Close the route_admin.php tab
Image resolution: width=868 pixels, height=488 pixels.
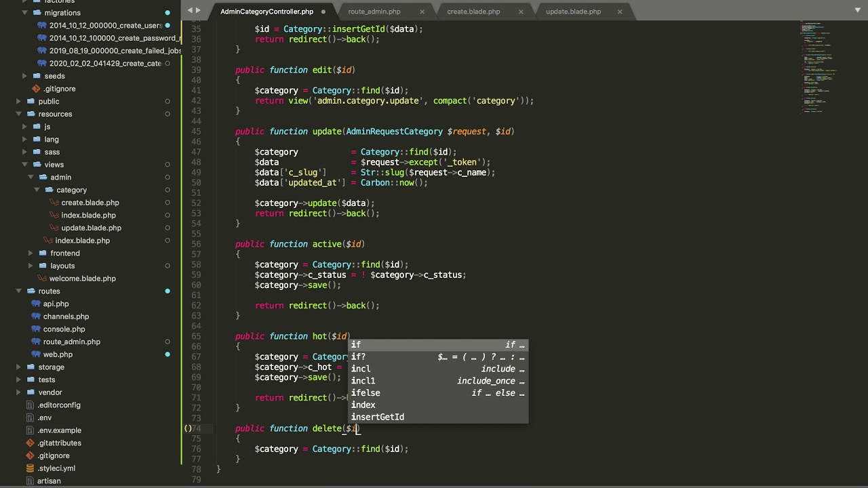(x=422, y=12)
